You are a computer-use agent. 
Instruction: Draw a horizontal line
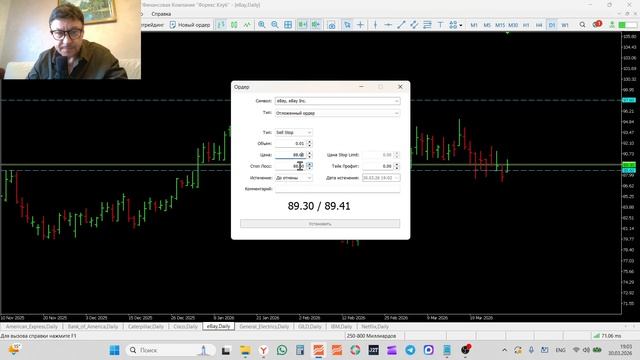pos(388,25)
